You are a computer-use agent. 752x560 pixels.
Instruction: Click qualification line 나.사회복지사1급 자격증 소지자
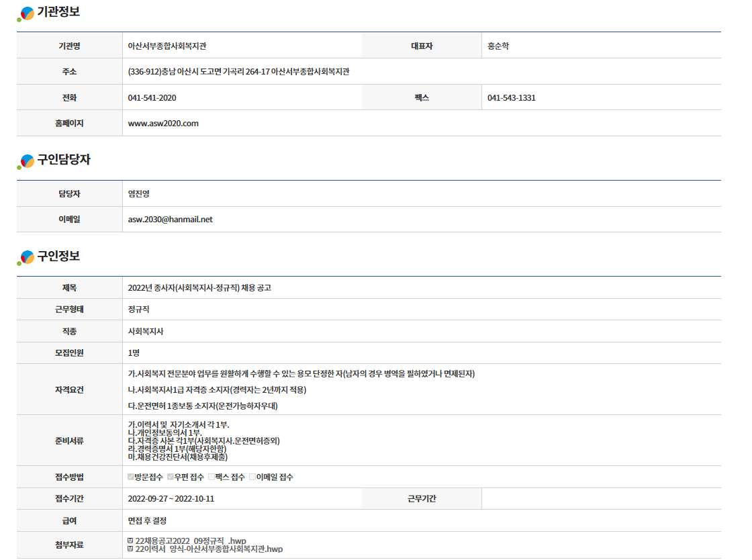point(217,390)
